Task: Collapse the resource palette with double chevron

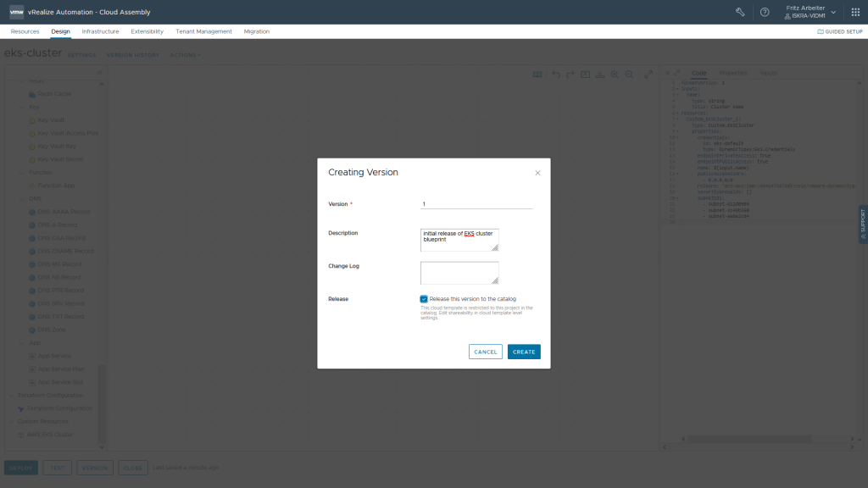Action: 100,73
